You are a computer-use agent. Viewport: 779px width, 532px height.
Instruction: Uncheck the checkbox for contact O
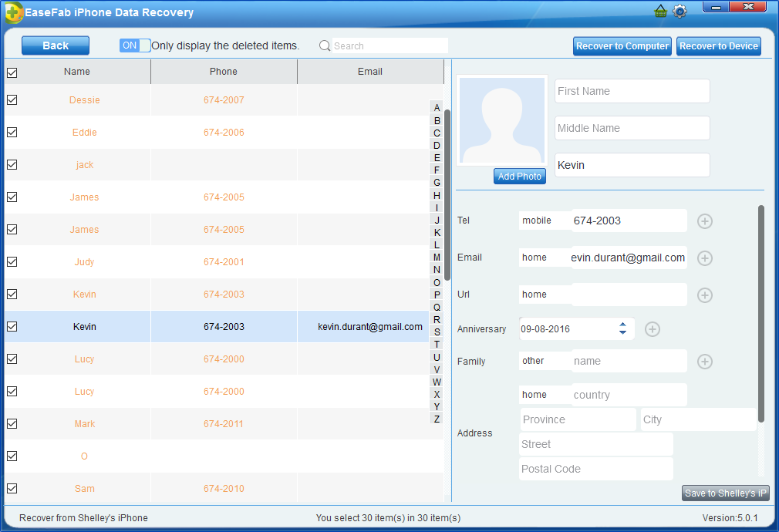click(12, 456)
